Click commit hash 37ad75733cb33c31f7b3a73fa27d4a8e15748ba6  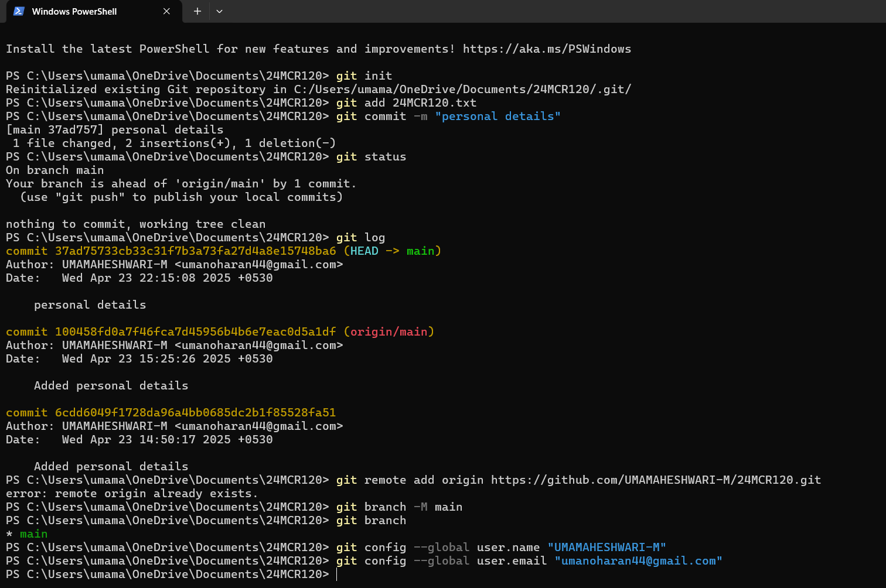[x=196, y=251]
